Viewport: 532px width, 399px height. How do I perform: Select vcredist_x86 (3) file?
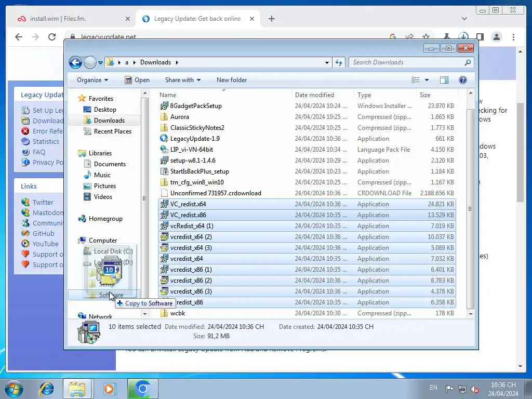(x=307, y=291)
